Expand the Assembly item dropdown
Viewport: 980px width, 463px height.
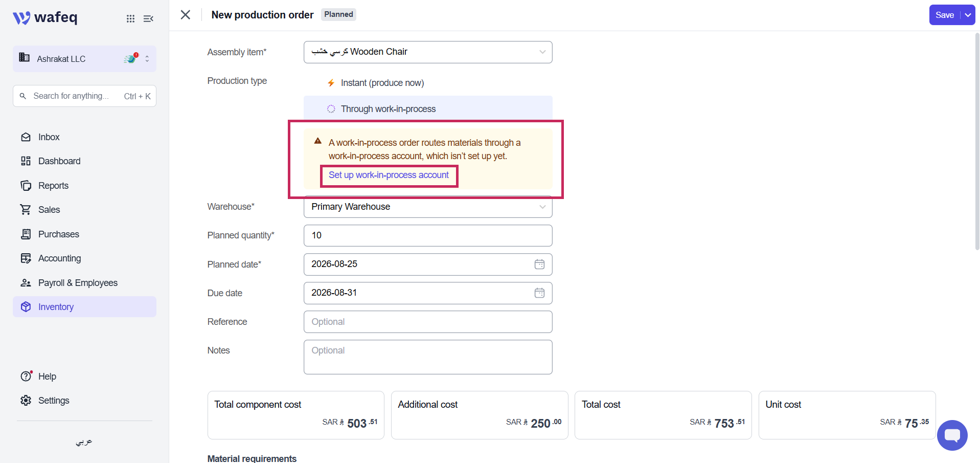428,52
